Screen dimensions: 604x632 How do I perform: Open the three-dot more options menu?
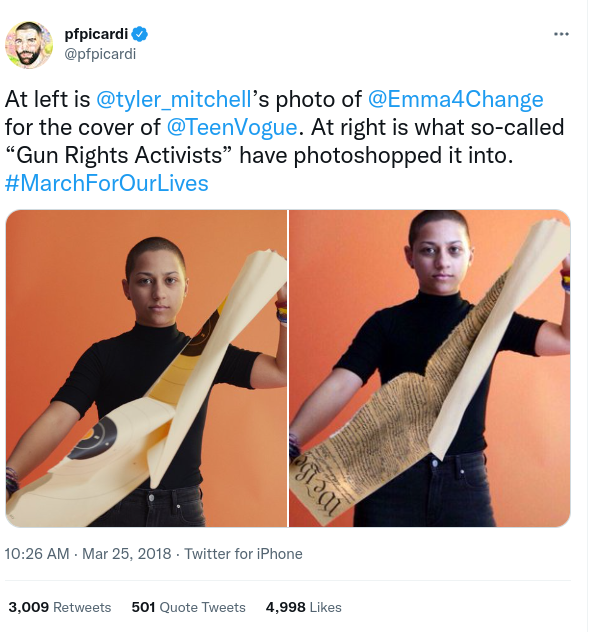[x=561, y=34]
